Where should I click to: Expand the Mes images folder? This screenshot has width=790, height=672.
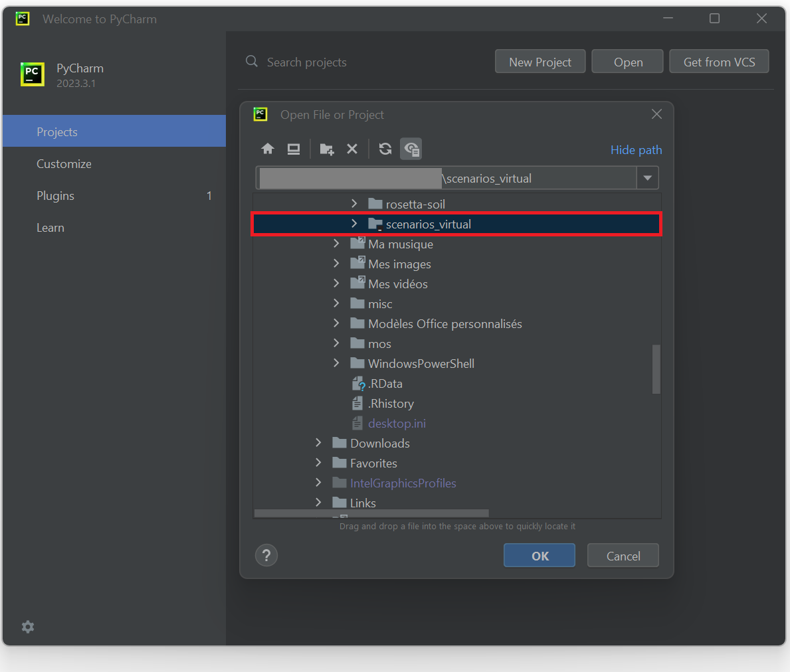tap(337, 263)
